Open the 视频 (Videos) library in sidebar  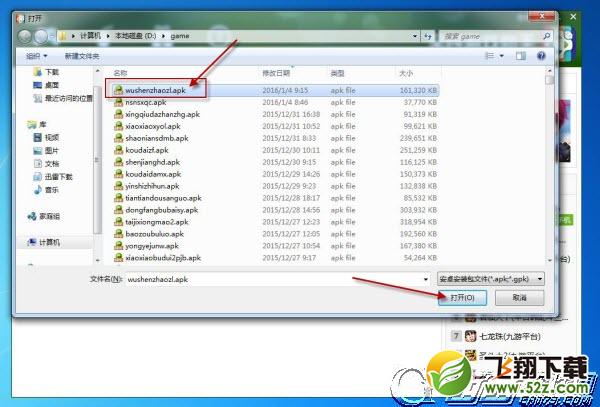[x=51, y=137]
